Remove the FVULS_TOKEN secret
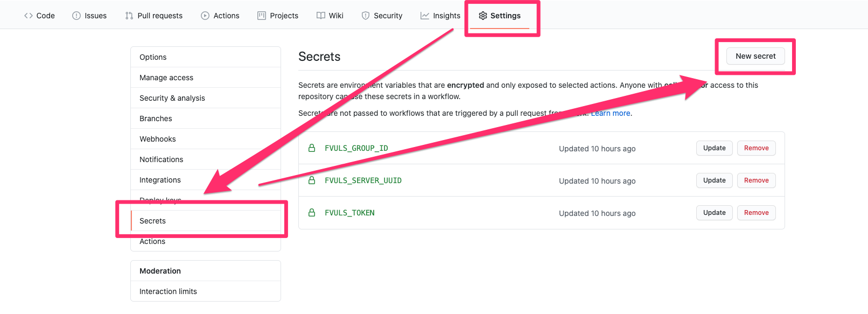 point(756,212)
